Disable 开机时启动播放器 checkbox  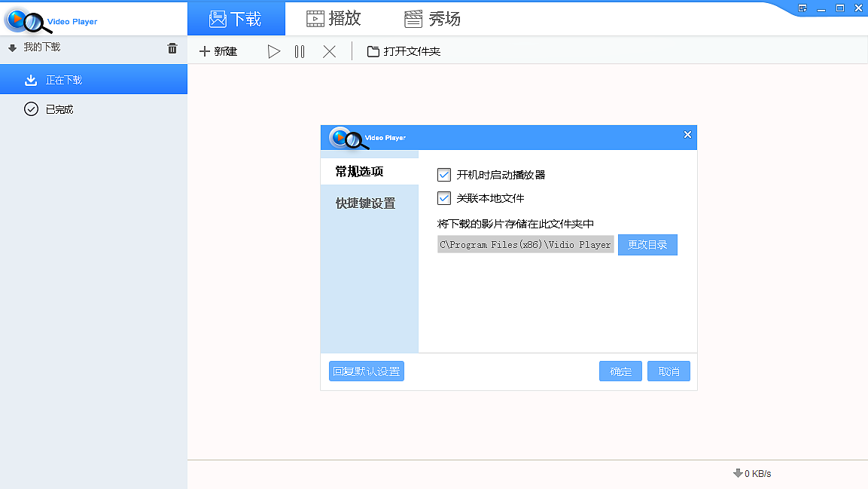point(443,174)
